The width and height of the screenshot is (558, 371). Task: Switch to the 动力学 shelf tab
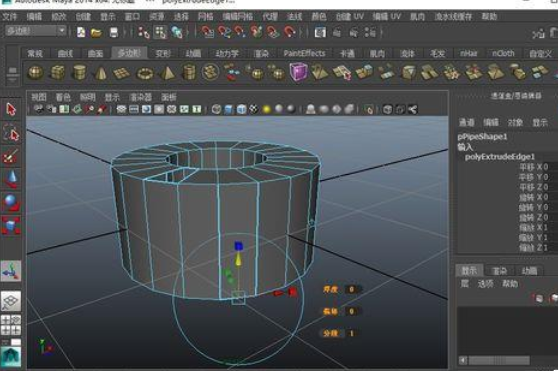click(227, 53)
